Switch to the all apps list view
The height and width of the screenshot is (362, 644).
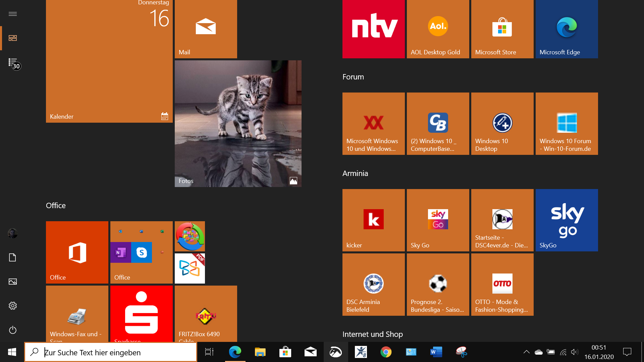[13, 62]
